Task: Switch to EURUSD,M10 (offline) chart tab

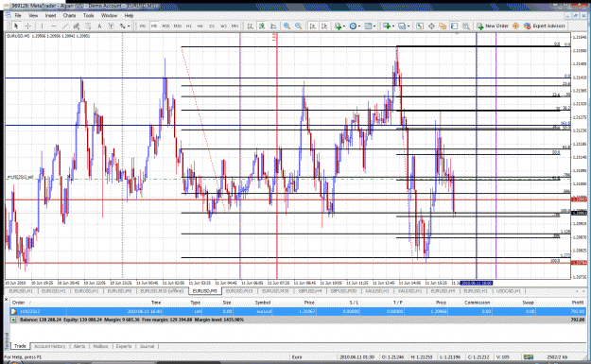Action: pyautogui.click(x=162, y=291)
